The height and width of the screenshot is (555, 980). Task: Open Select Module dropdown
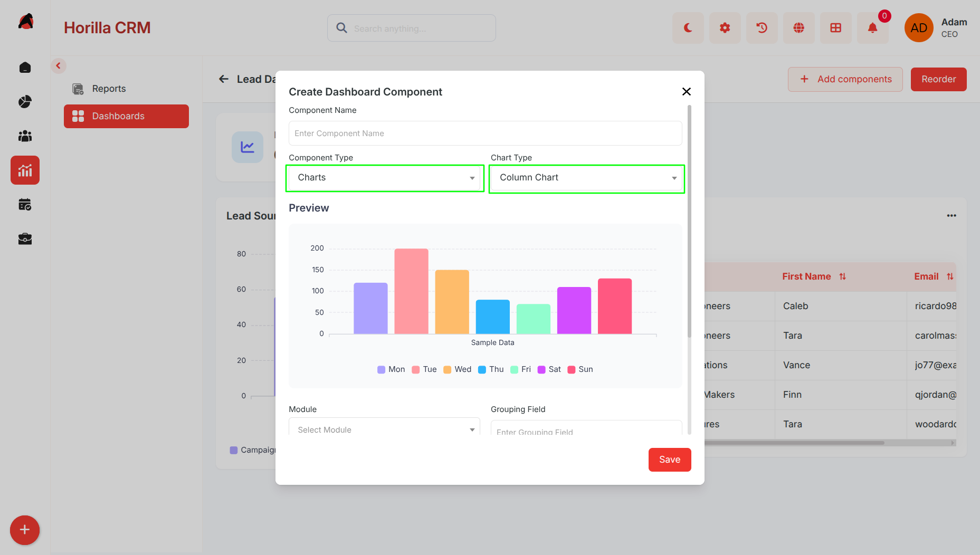point(384,427)
